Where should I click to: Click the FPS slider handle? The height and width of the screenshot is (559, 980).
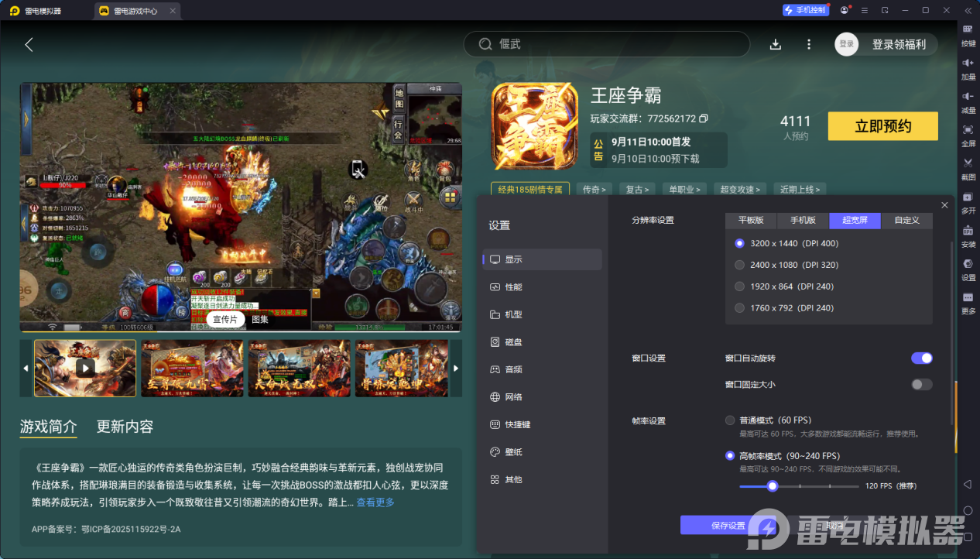pos(772,486)
